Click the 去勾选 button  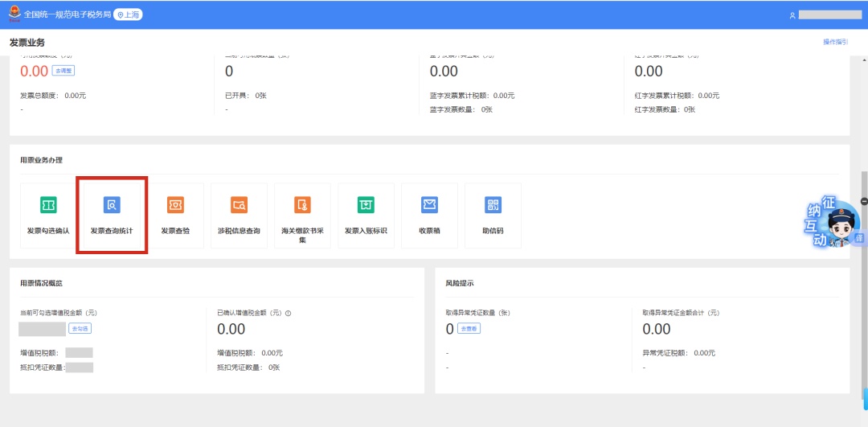(x=80, y=328)
